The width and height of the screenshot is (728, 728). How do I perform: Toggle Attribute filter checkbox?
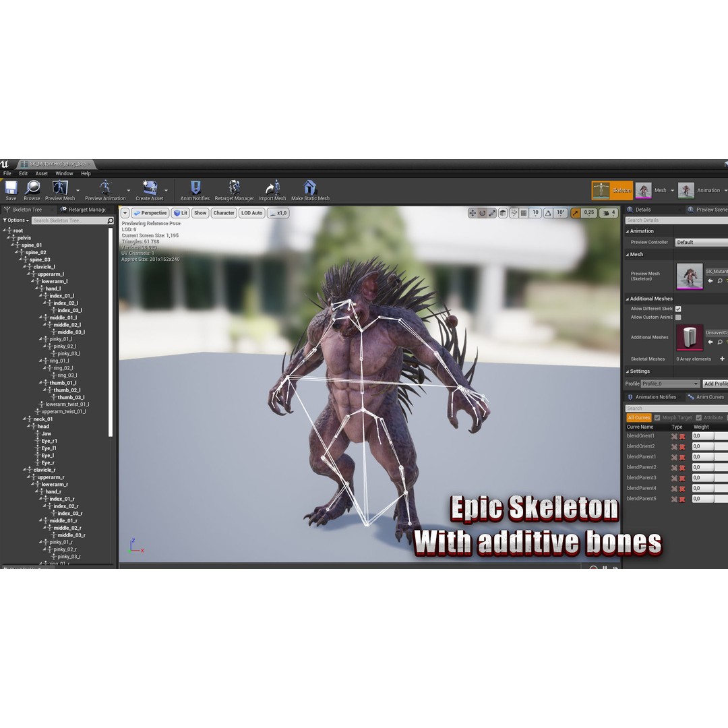tap(699, 418)
